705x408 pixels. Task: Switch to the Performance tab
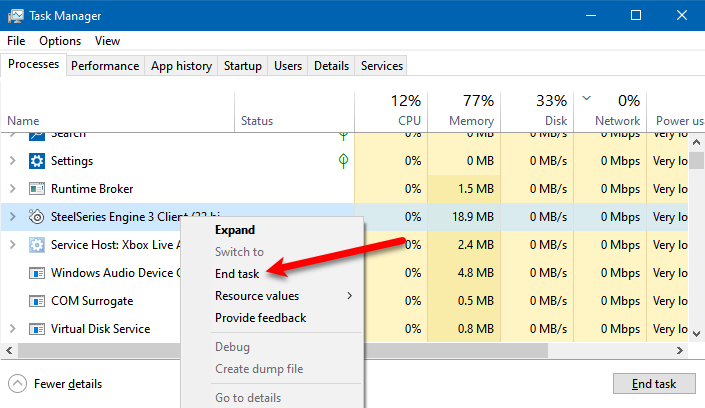click(105, 66)
